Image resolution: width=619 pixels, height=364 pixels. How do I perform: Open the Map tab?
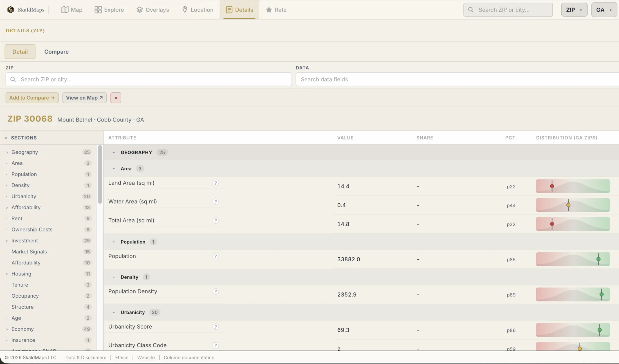tap(72, 10)
